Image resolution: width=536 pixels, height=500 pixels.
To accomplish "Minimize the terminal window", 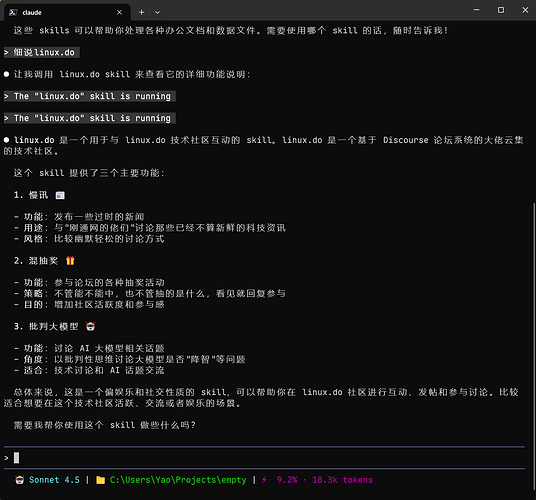I will [476, 10].
